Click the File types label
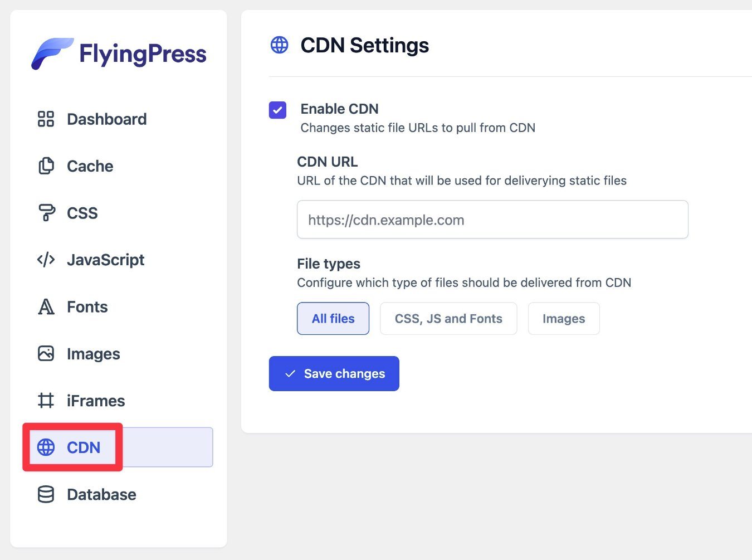752x560 pixels. pos(329,264)
